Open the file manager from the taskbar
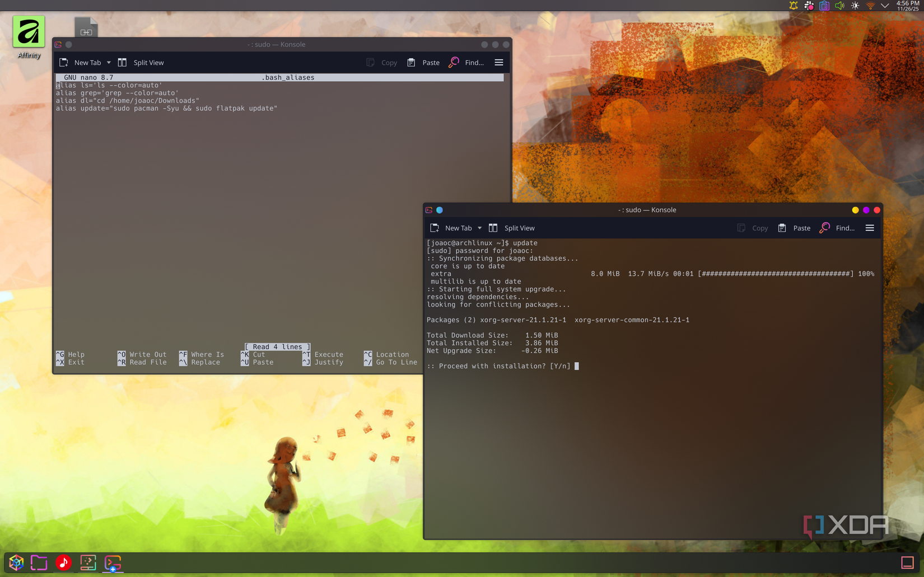 tap(39, 563)
